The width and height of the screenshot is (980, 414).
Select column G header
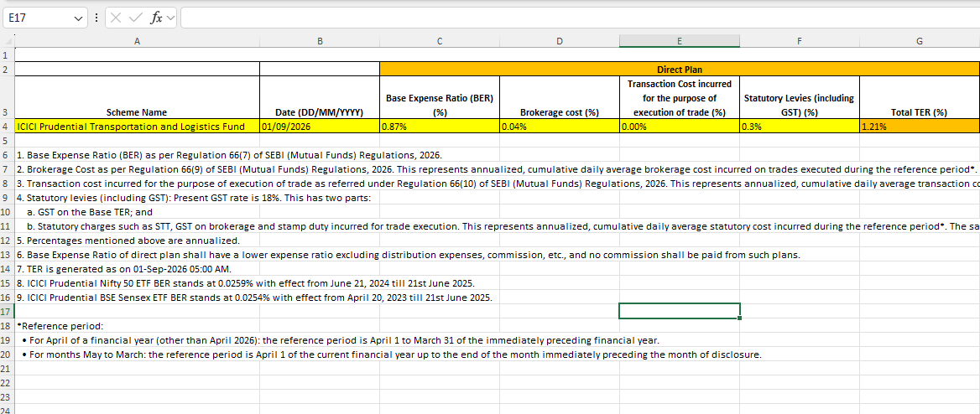click(x=920, y=41)
